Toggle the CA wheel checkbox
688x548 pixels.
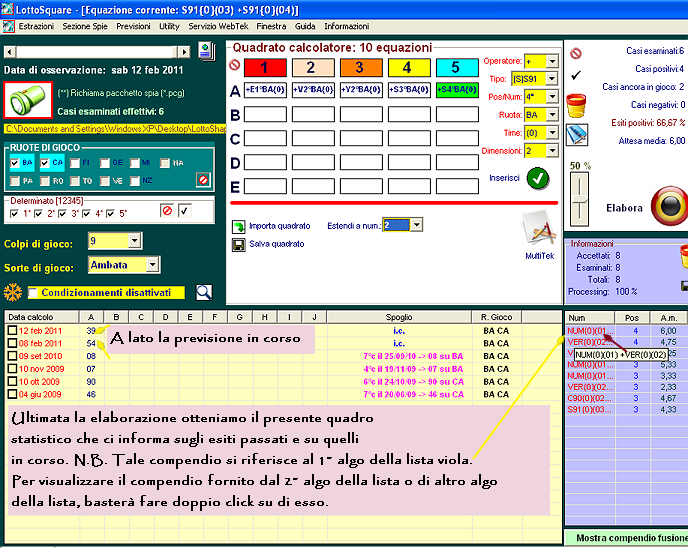pyautogui.click(x=44, y=163)
